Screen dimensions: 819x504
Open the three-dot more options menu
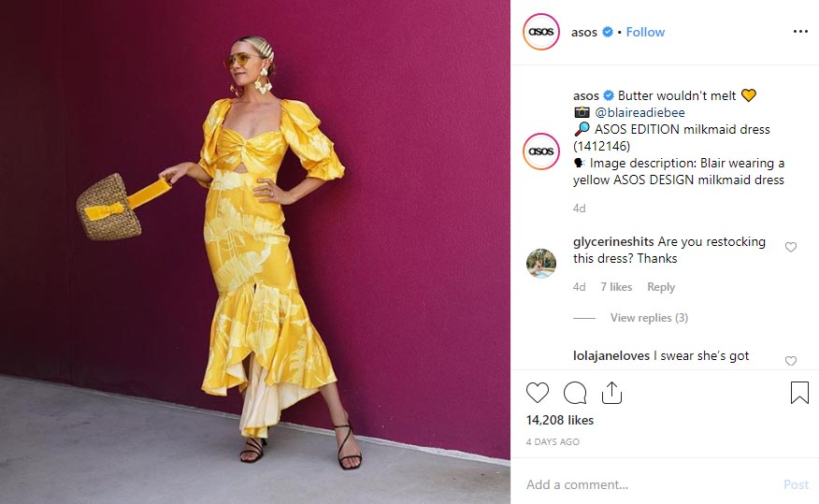(x=800, y=32)
